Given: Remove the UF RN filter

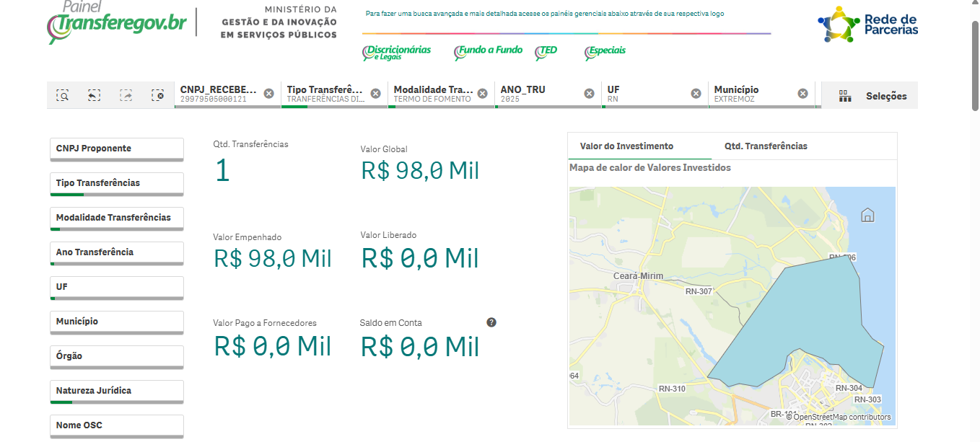Looking at the screenshot, I should pos(696,94).
